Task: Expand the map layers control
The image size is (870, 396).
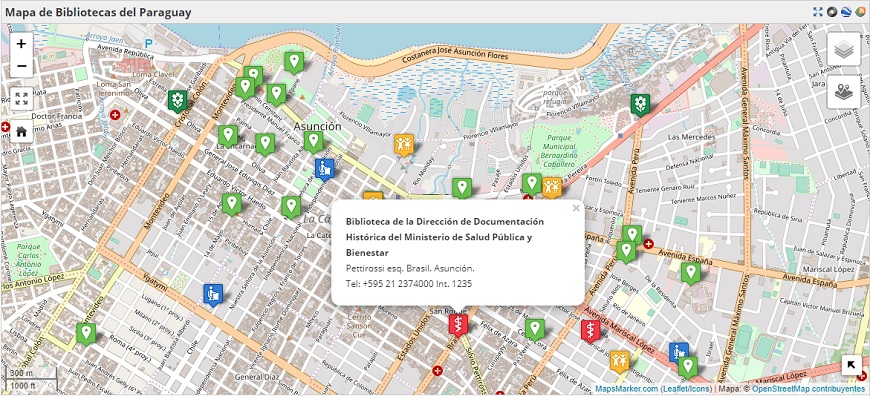Action: coord(843,50)
